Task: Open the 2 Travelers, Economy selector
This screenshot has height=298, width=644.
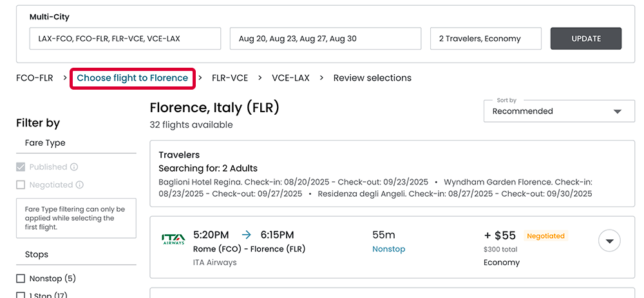Action: 486,39
